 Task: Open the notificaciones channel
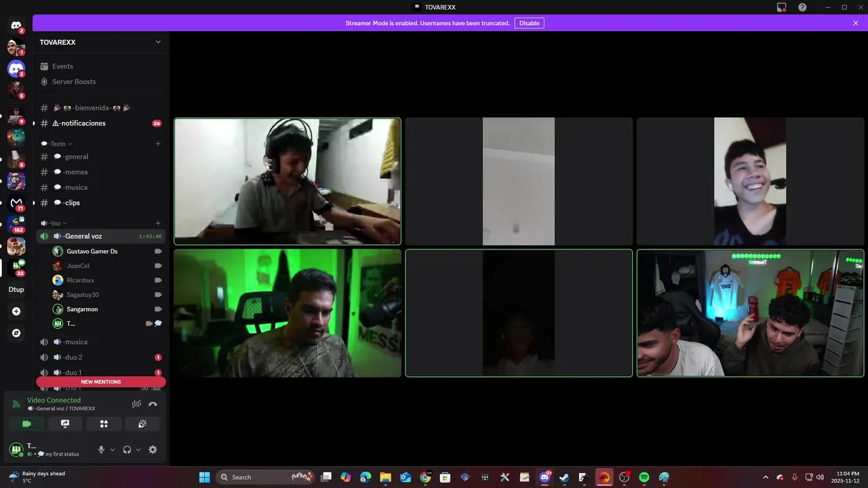100,123
